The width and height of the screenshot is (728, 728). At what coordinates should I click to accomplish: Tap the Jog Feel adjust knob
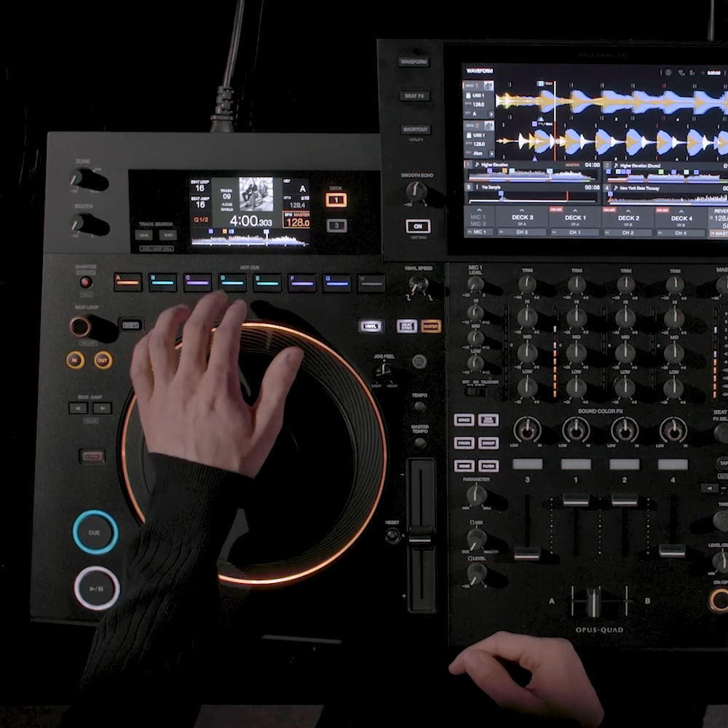(x=384, y=371)
